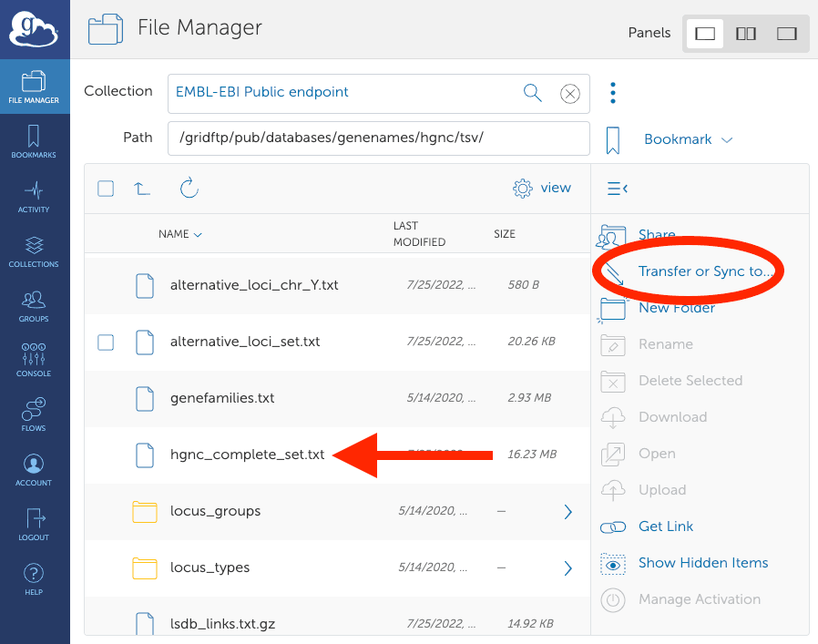
Task: Open Activity in the sidebar
Action: coord(34,197)
